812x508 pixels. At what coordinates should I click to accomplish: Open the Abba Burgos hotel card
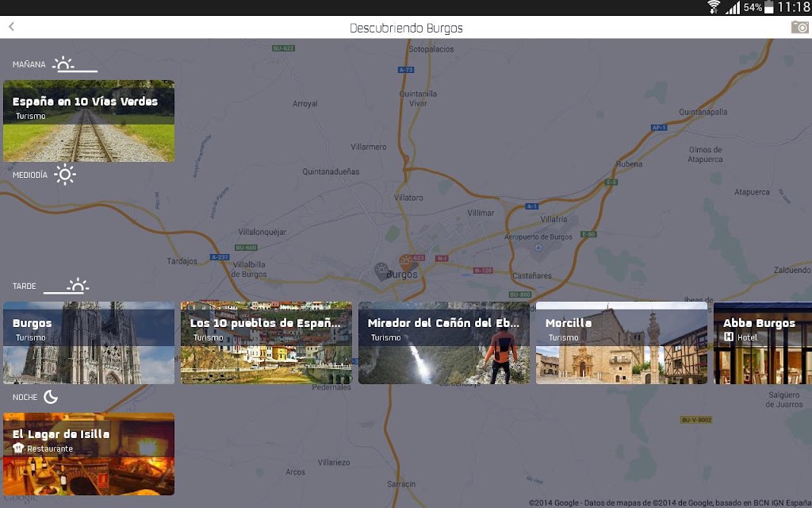(763, 343)
